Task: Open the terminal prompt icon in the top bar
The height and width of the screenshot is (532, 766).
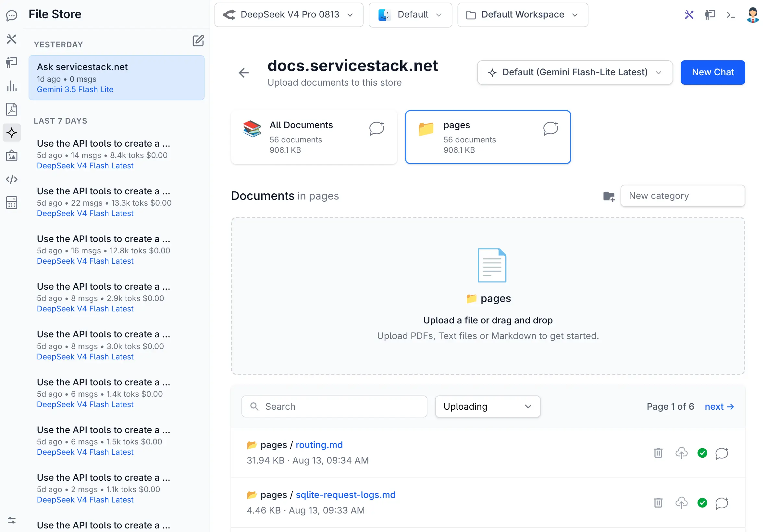Action: [x=730, y=15]
